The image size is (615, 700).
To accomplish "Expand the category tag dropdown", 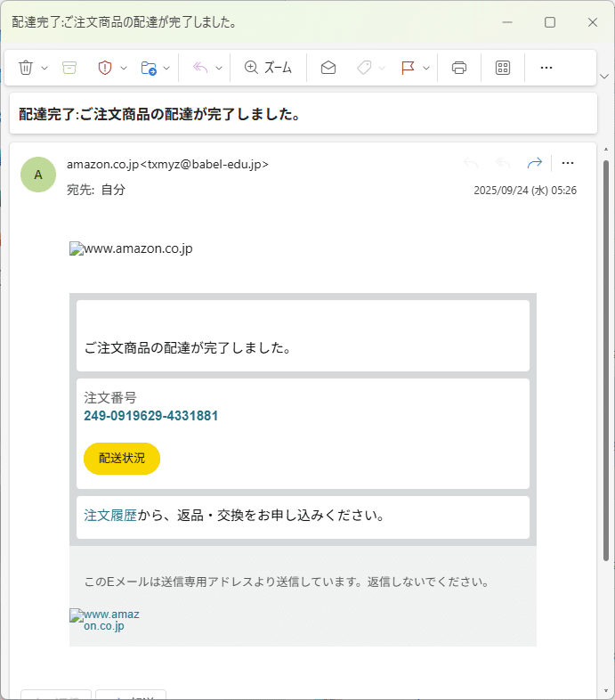I will click(382, 68).
